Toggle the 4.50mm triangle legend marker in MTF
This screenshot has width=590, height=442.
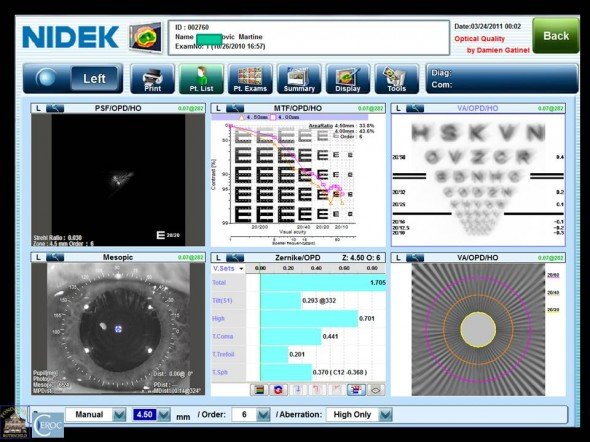(x=242, y=118)
